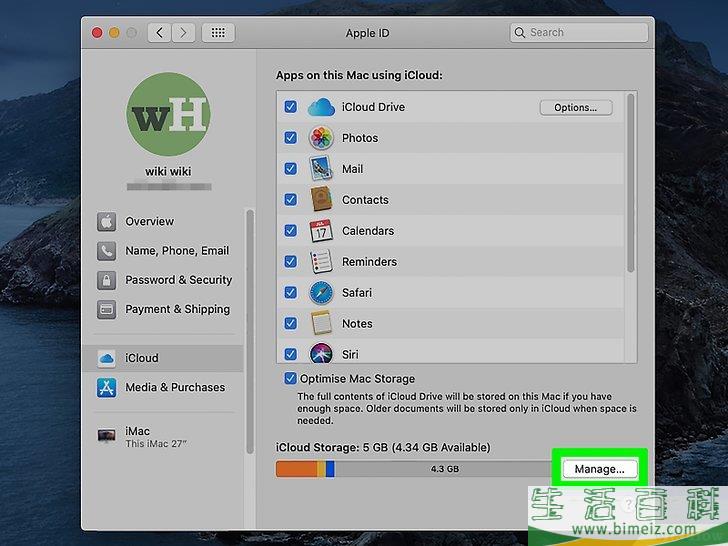
Task: Click the App Store icon beside Media & Purchases
Action: coord(106,388)
